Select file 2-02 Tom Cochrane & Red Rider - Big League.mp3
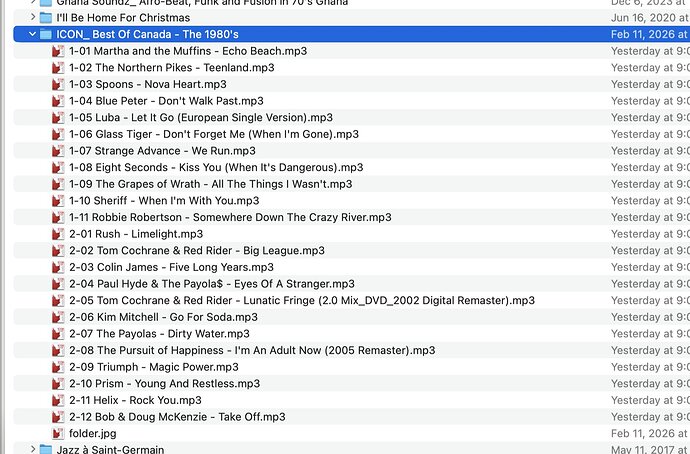The image size is (690, 454). pyautogui.click(x=197, y=251)
